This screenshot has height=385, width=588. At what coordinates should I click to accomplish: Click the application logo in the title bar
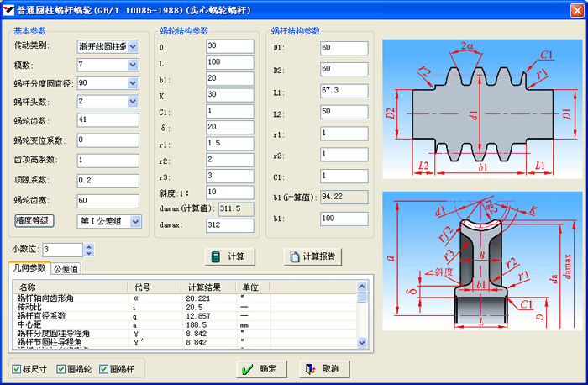8,8
